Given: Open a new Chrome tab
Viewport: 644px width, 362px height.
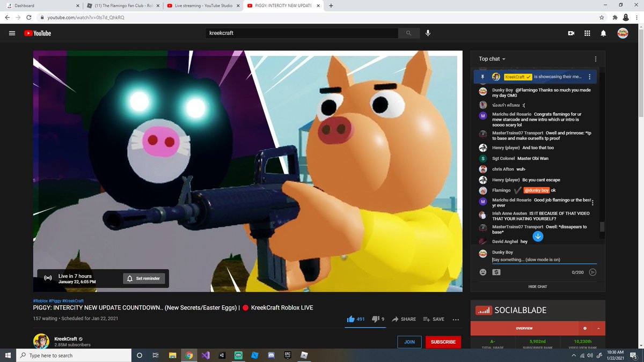Looking at the screenshot, I should (x=331, y=6).
